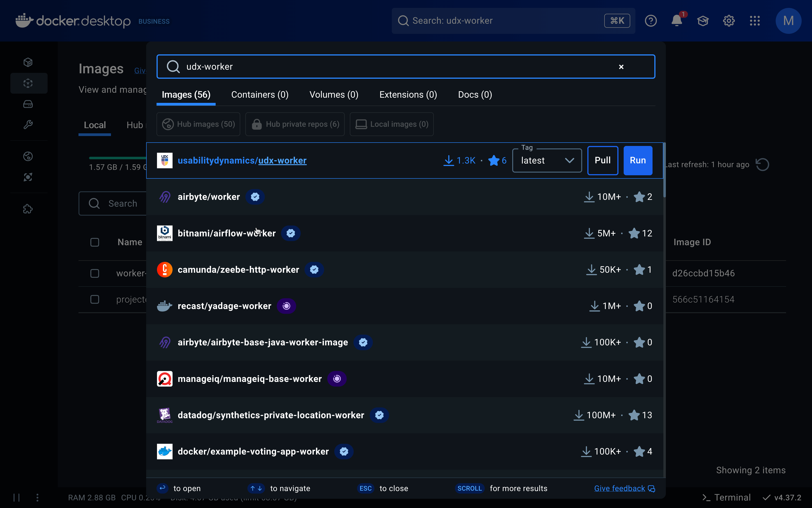
Task: Select the bitnami/airflow-worker result
Action: click(x=405, y=233)
